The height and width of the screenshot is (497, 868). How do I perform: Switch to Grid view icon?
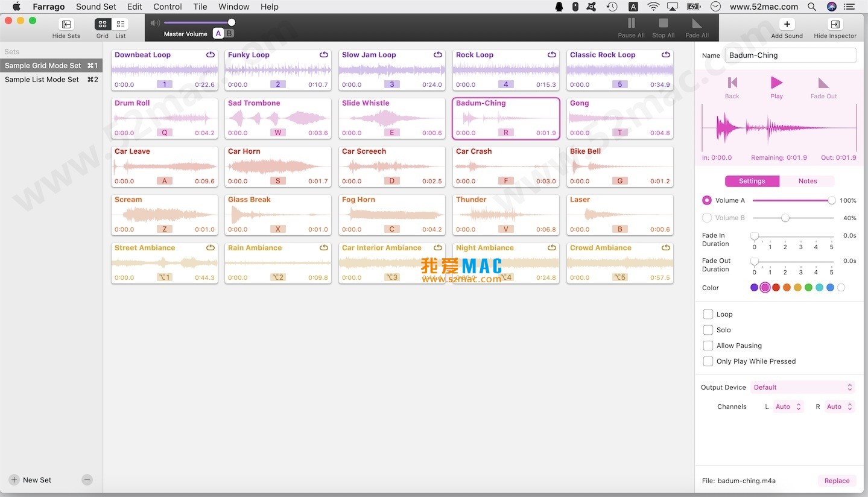103,24
